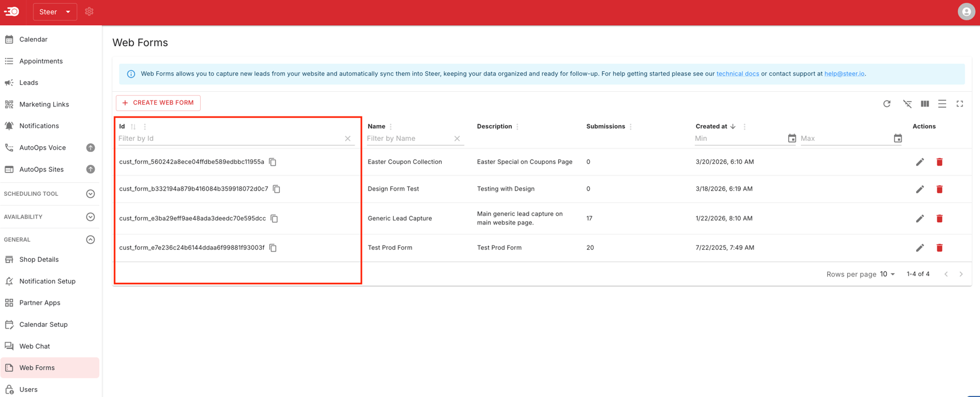Viewport: 980px width, 397px height.
Task: Delete Generic Lead Capture form
Action: 940,219
